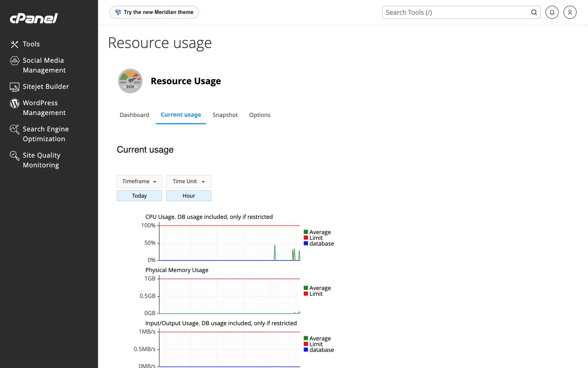Image resolution: width=588 pixels, height=368 pixels.
Task: Click the Hour time unit button
Action: 189,196
